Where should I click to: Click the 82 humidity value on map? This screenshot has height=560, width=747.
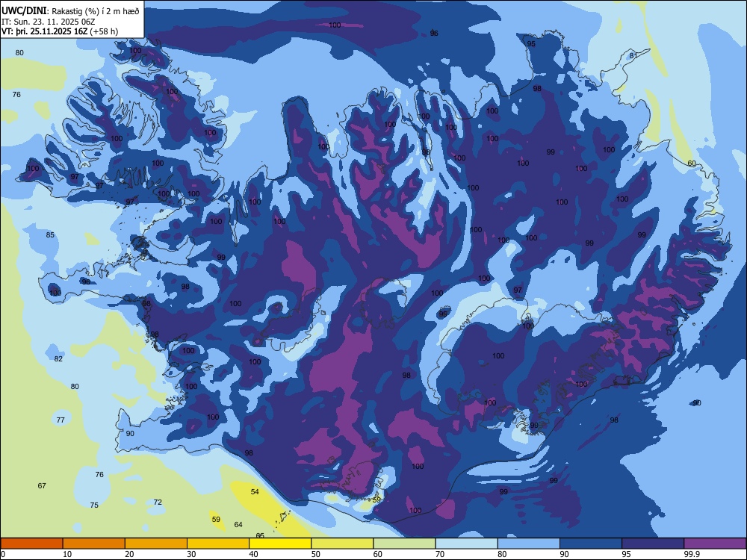58,358
